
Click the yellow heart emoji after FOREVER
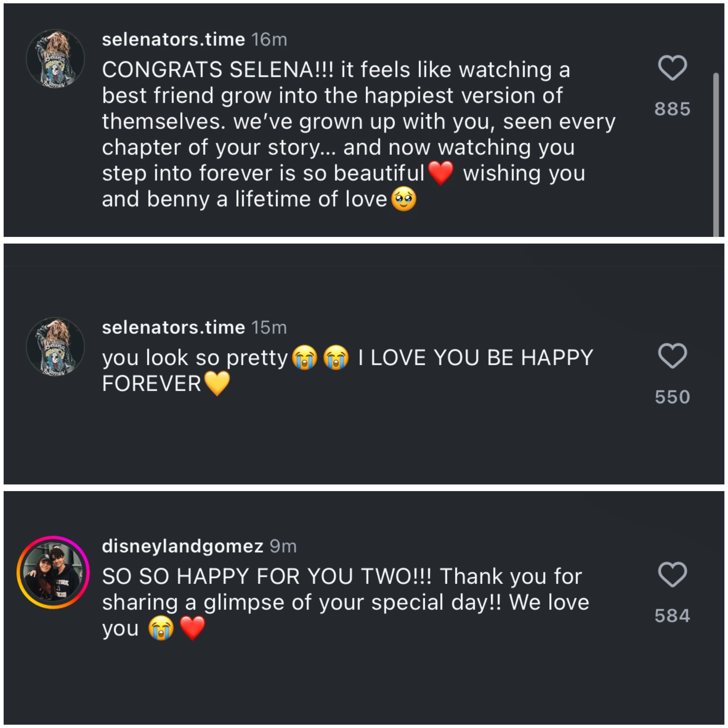click(217, 383)
